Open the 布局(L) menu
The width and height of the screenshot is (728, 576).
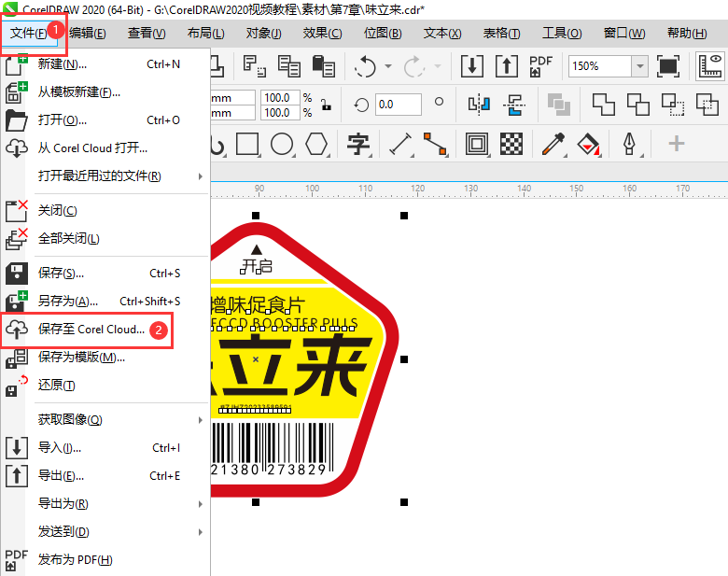[205, 34]
